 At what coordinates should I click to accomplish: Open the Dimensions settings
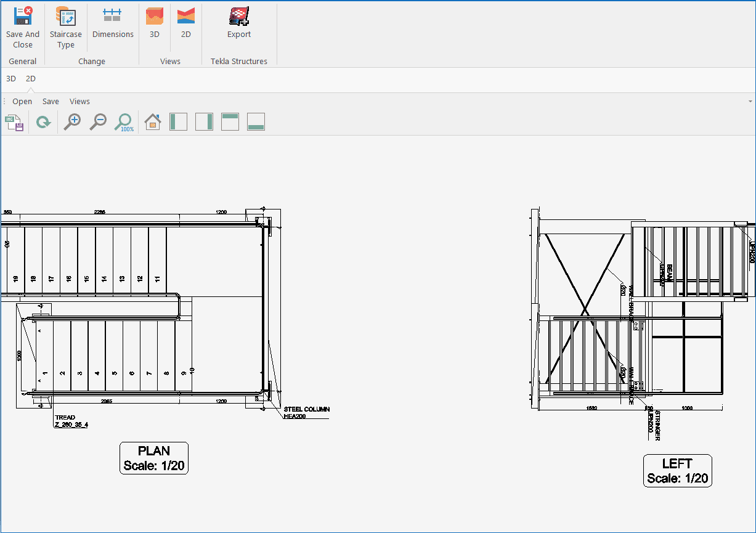pos(113,23)
